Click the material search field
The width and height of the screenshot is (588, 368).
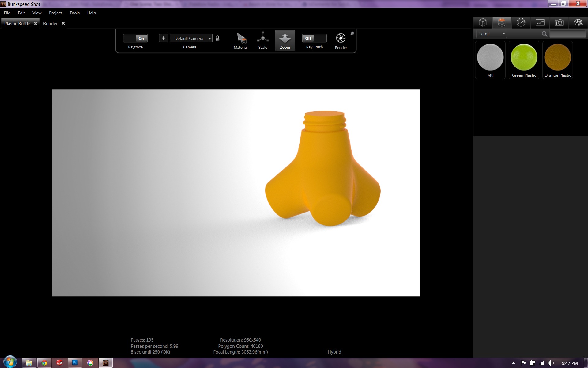[567, 34]
